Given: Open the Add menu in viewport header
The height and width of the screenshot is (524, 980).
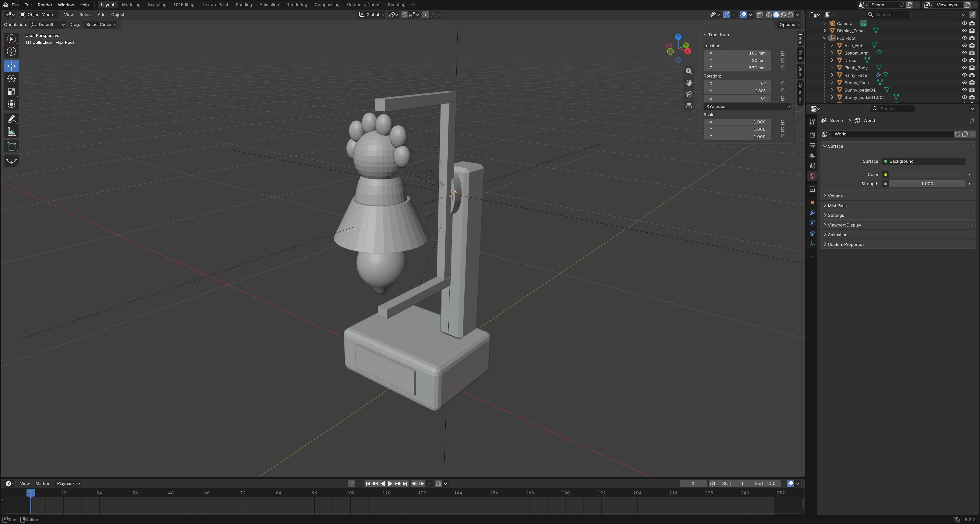Looking at the screenshot, I should [x=102, y=15].
